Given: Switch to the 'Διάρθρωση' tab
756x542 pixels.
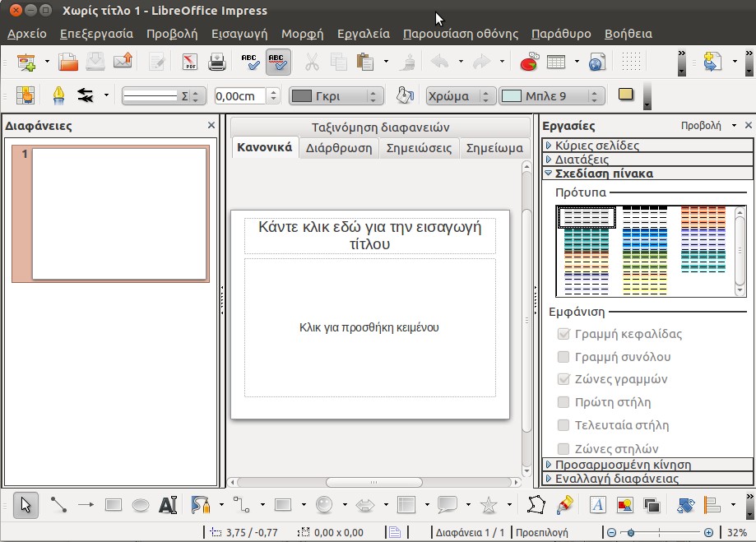Looking at the screenshot, I should click(x=338, y=148).
